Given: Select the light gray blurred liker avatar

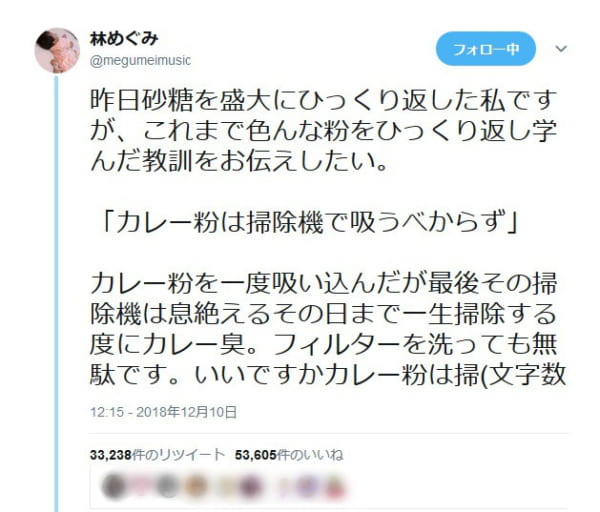Looking at the screenshot, I should click(x=168, y=486).
